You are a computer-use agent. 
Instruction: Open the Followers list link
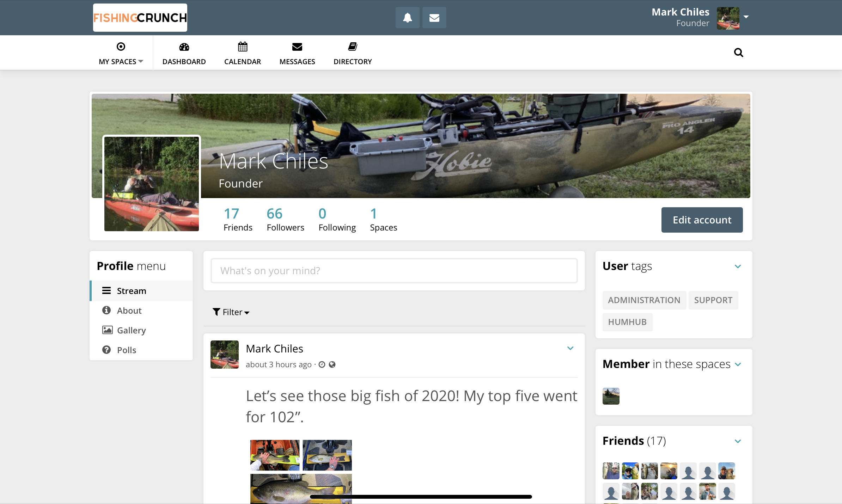pos(285,219)
